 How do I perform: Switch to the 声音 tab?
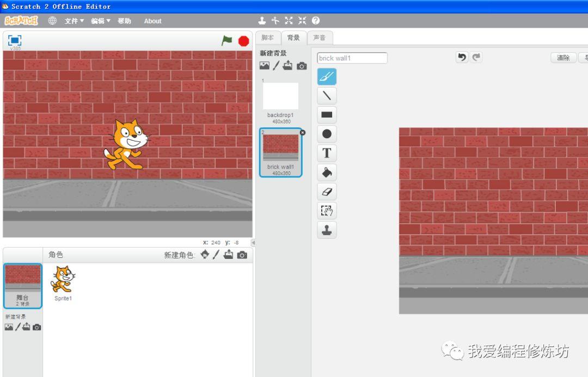[320, 38]
